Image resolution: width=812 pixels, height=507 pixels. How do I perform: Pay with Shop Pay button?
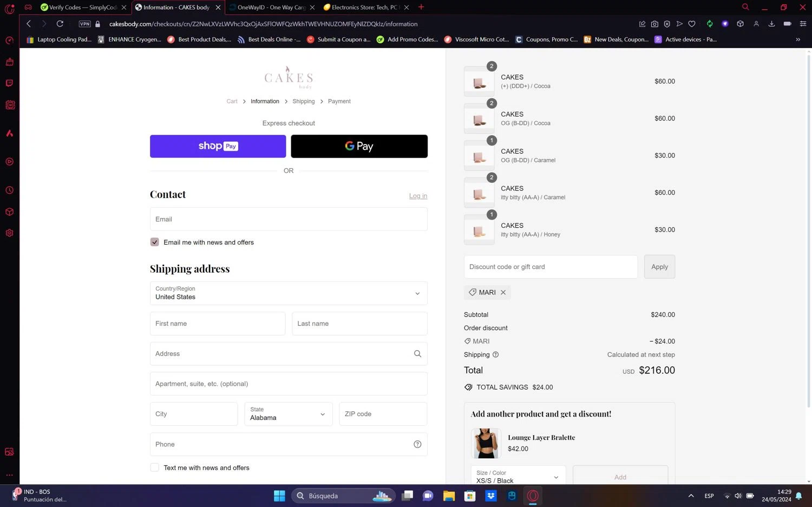tap(218, 146)
